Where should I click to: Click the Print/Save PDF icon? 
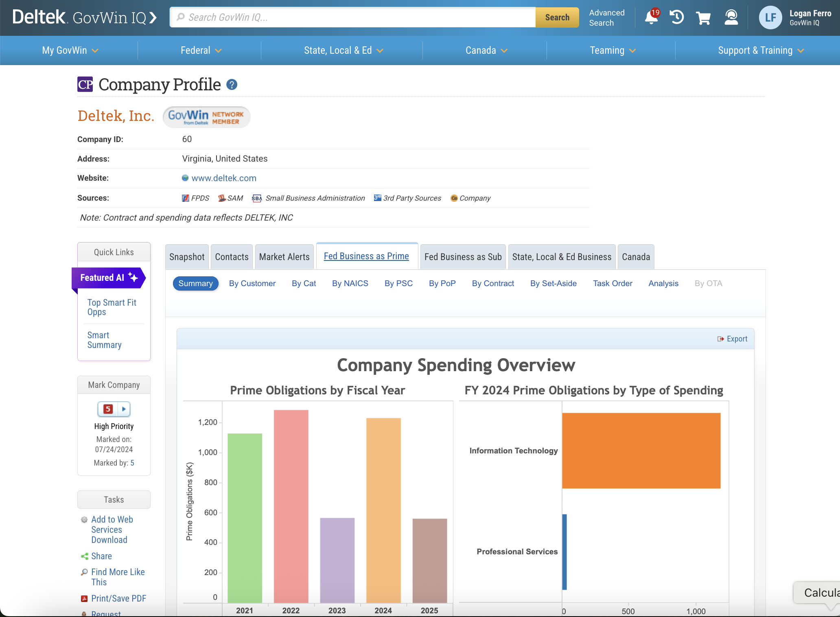(84, 598)
